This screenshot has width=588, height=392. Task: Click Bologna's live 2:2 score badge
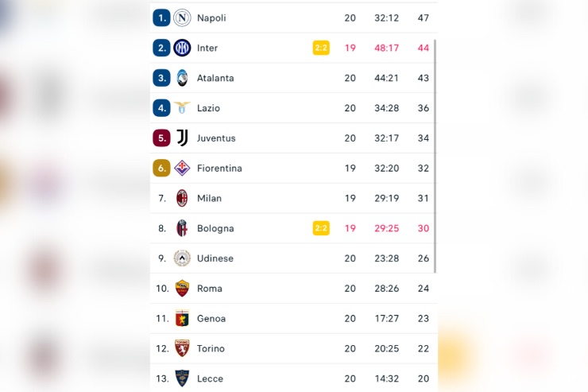(321, 228)
